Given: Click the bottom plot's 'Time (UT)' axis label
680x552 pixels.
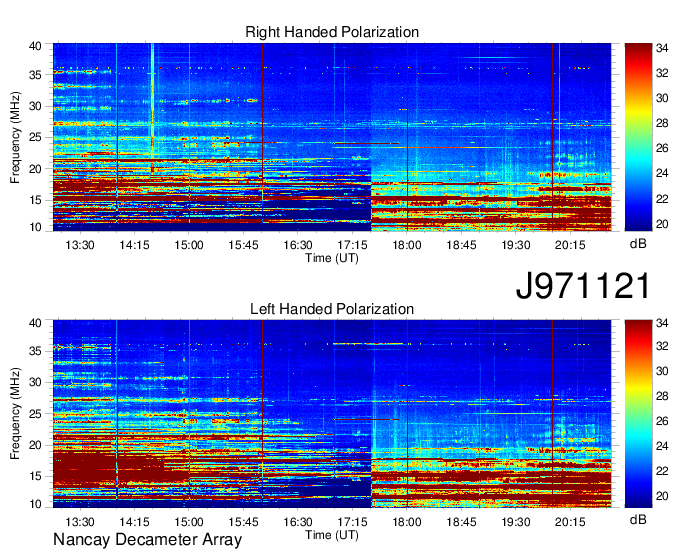Looking at the screenshot, I should (x=332, y=535).
